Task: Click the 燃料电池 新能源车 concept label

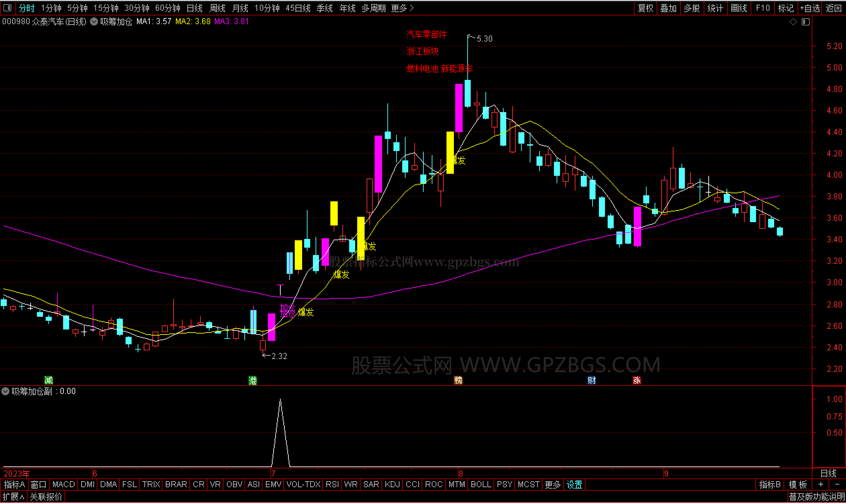Action: click(439, 68)
